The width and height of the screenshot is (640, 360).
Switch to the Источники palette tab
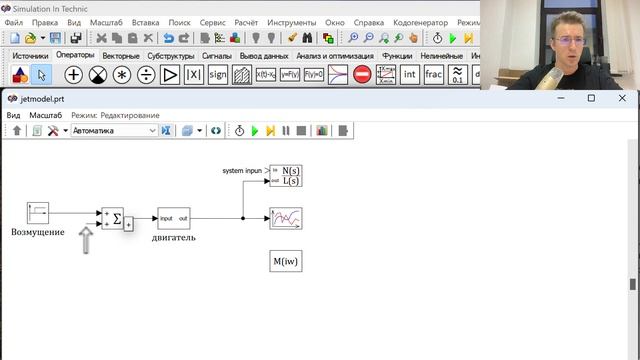[x=30, y=56]
